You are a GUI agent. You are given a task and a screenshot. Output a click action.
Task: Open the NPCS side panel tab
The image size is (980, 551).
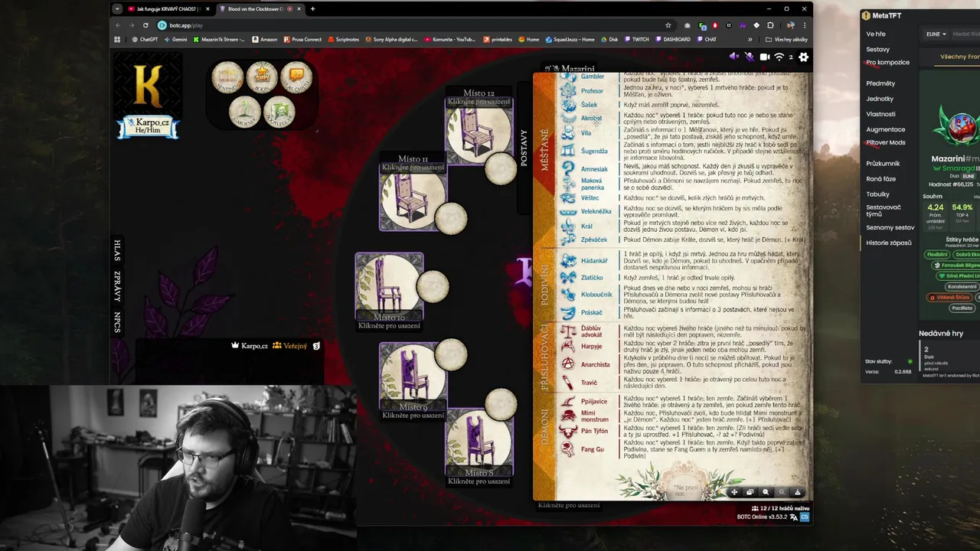(x=117, y=321)
